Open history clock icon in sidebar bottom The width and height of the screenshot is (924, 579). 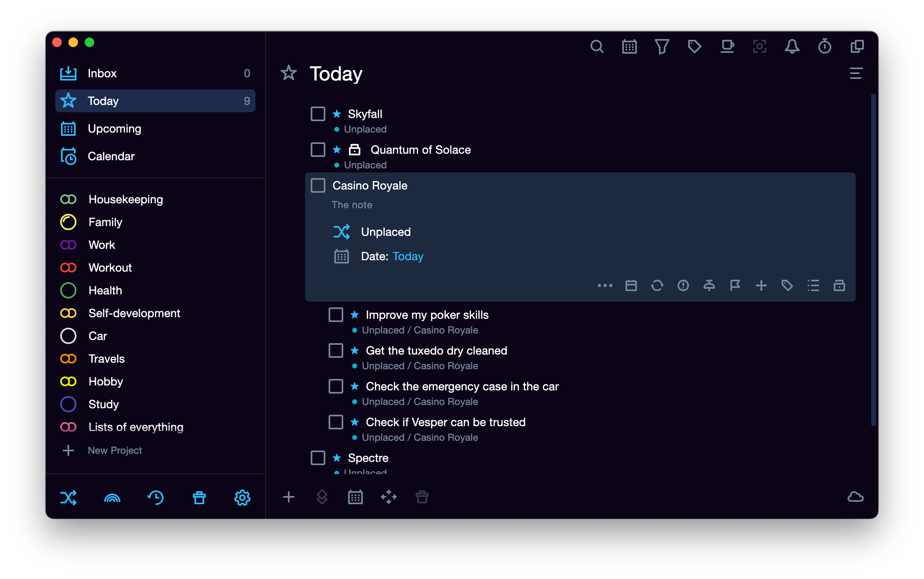pos(155,498)
